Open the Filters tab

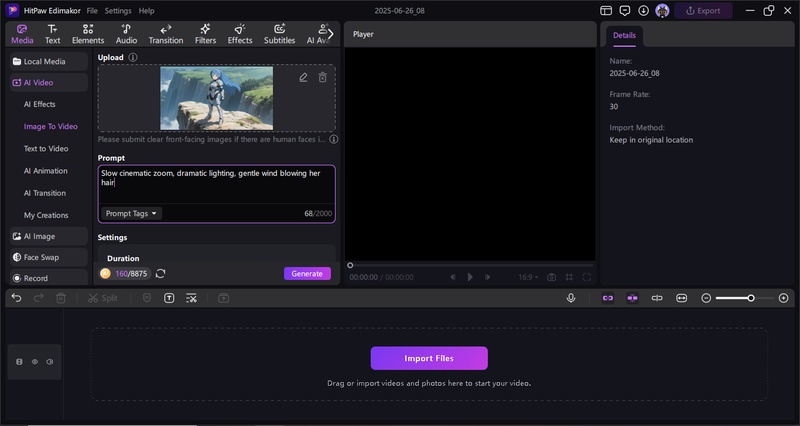coord(205,34)
